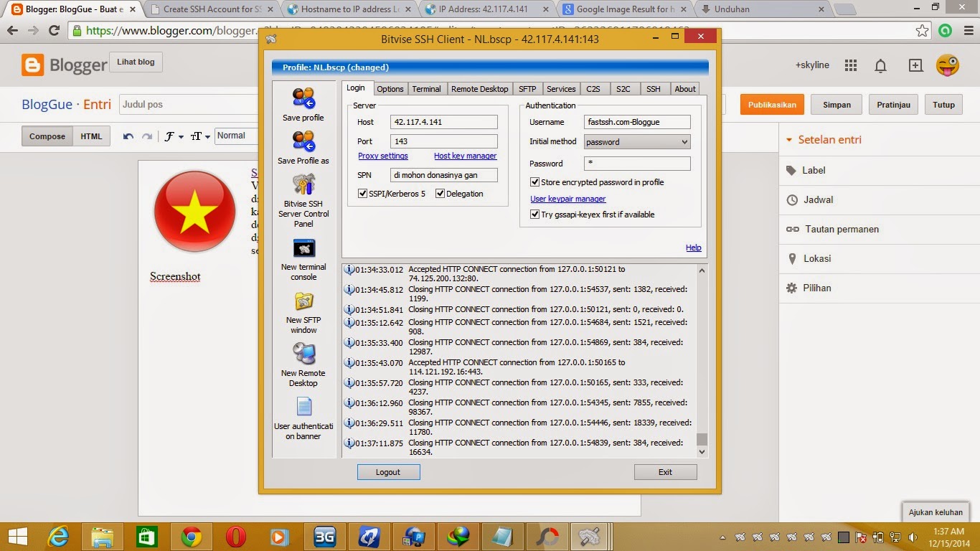The width and height of the screenshot is (980, 551).
Task: Reload the Blogger page in Chrome
Action: (54, 31)
